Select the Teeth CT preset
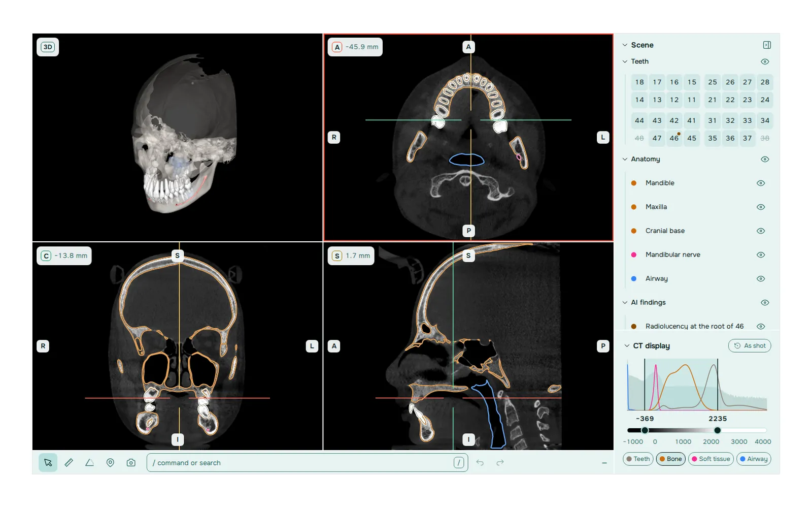 coord(638,459)
